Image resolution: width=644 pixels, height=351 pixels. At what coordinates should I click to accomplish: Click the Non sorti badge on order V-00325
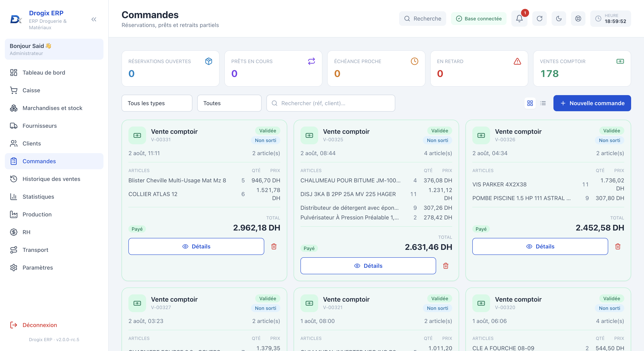click(437, 140)
